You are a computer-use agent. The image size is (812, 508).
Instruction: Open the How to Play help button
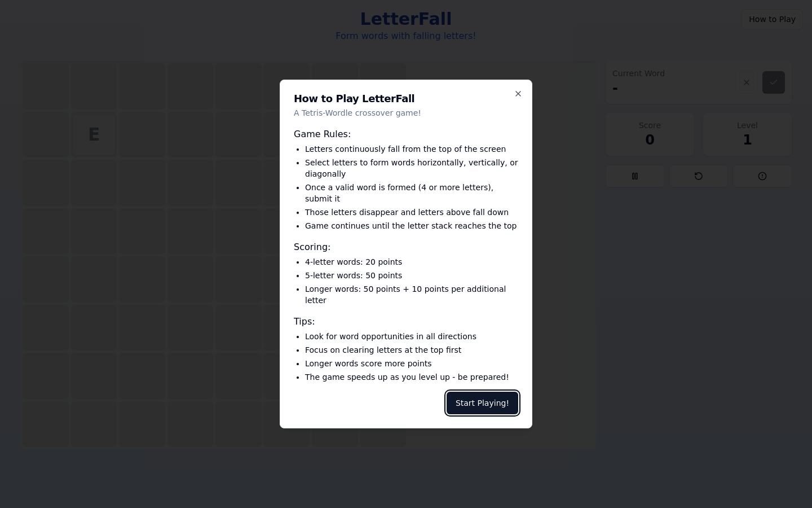coord(772,19)
